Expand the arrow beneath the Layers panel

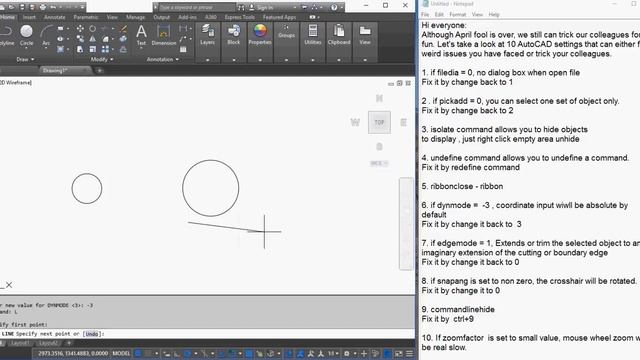207,60
